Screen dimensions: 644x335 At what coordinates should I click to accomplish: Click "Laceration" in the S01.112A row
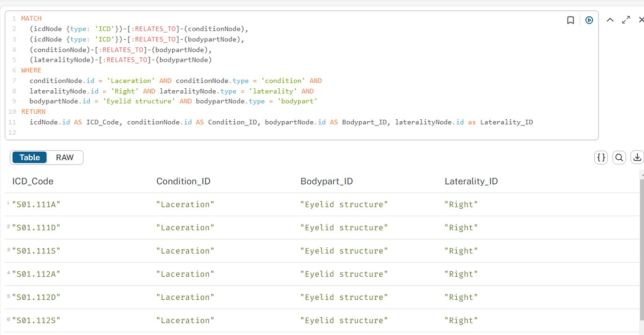pyautogui.click(x=185, y=274)
